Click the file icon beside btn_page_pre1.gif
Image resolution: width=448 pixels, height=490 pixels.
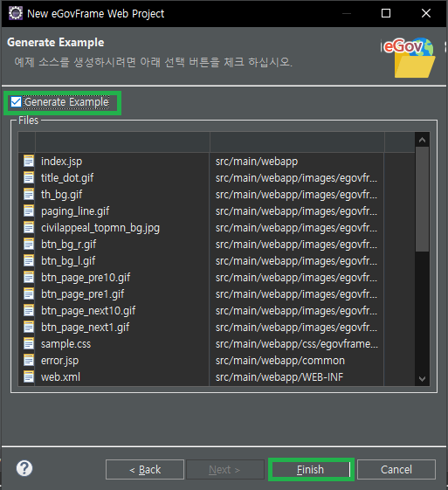pyautogui.click(x=29, y=293)
